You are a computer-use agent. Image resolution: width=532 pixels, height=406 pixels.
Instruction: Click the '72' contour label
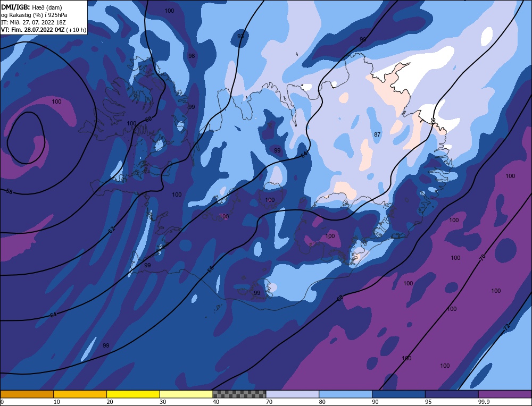pos(506,327)
